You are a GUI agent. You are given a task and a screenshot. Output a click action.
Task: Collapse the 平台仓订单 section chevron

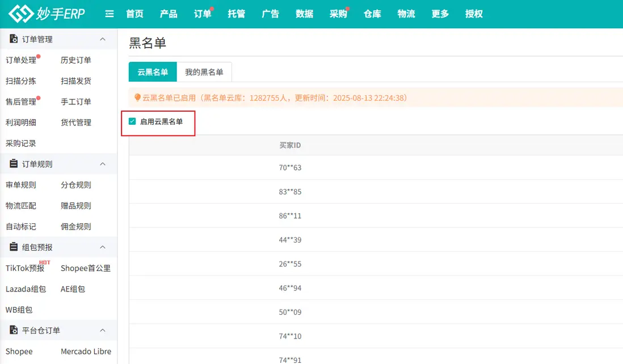coord(103,330)
